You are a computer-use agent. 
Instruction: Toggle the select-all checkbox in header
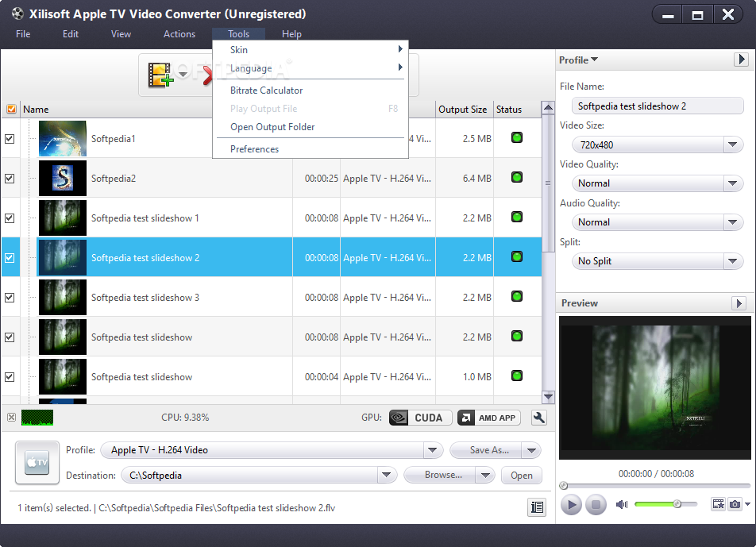click(11, 109)
